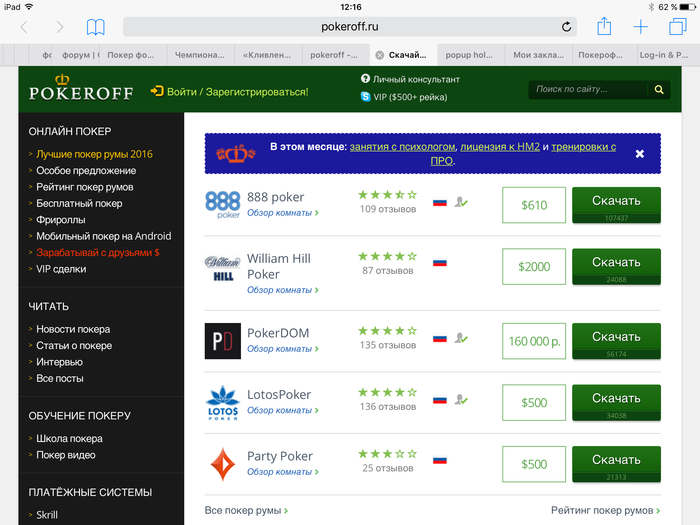This screenshot has width=700, height=525.
Task: Click the site search magnifier icon
Action: pyautogui.click(x=659, y=90)
